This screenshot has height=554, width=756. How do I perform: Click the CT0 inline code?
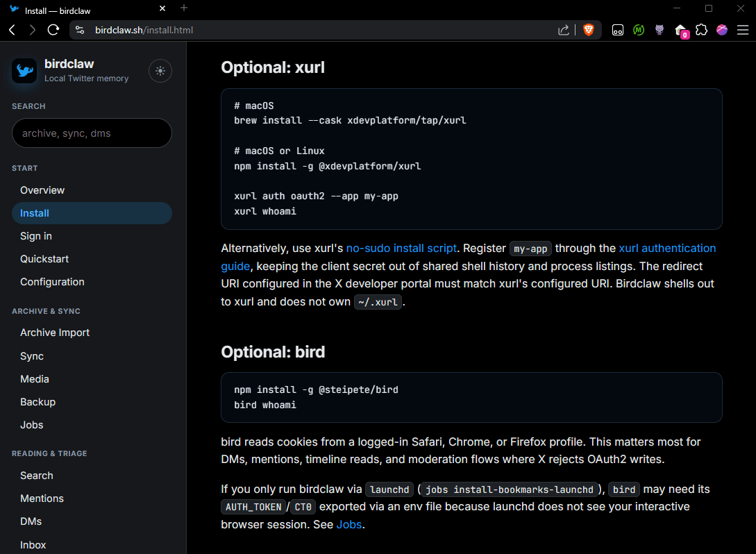pos(303,507)
